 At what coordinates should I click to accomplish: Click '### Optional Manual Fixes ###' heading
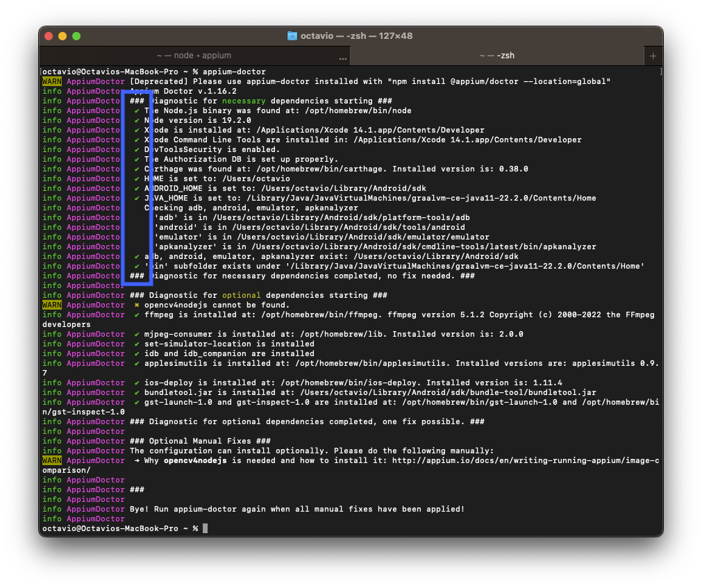coord(200,442)
